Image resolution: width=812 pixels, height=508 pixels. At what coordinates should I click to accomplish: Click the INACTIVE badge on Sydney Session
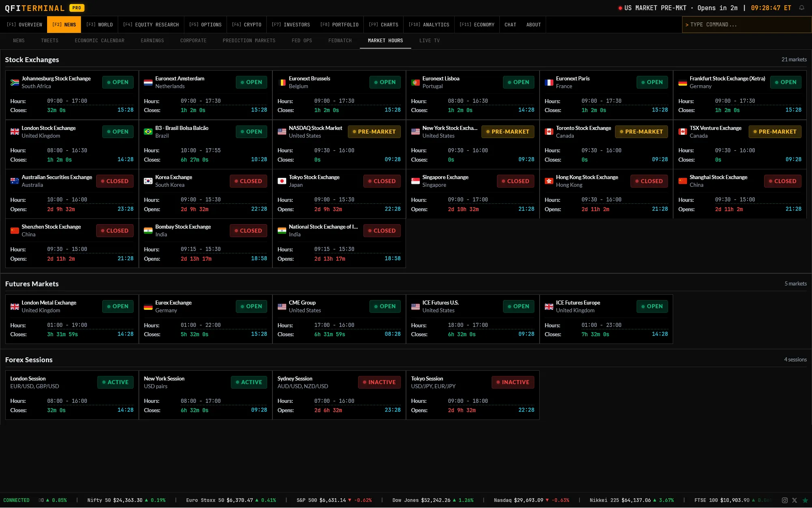[x=379, y=383]
